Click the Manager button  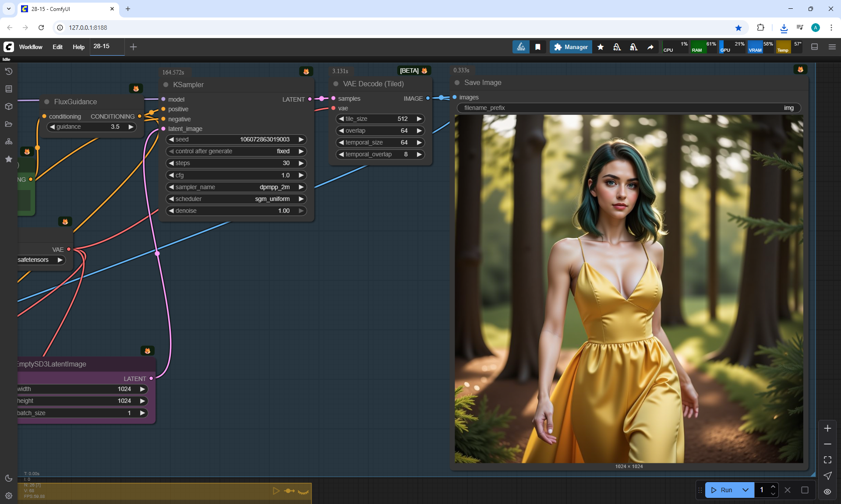click(571, 47)
